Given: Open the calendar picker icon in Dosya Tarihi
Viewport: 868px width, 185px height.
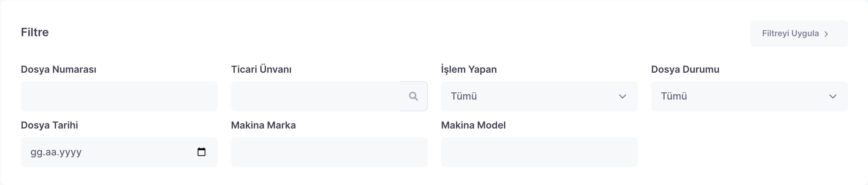Looking at the screenshot, I should tap(201, 152).
